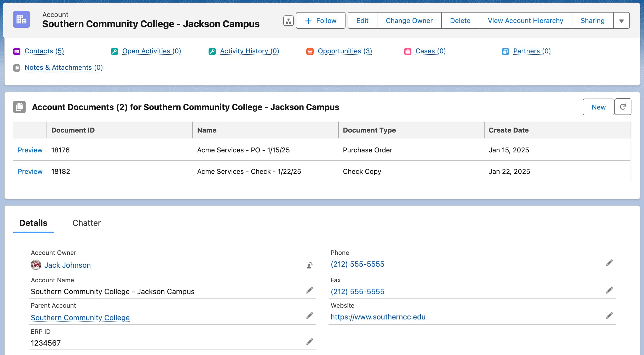Viewport: 644px width, 355px height.
Task: Click the Account Documents section icon
Action: click(x=19, y=107)
